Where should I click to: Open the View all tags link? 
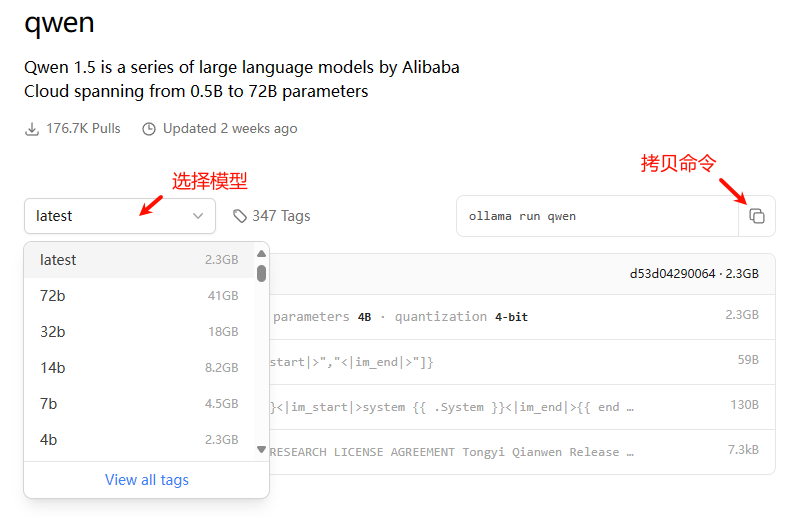147,480
